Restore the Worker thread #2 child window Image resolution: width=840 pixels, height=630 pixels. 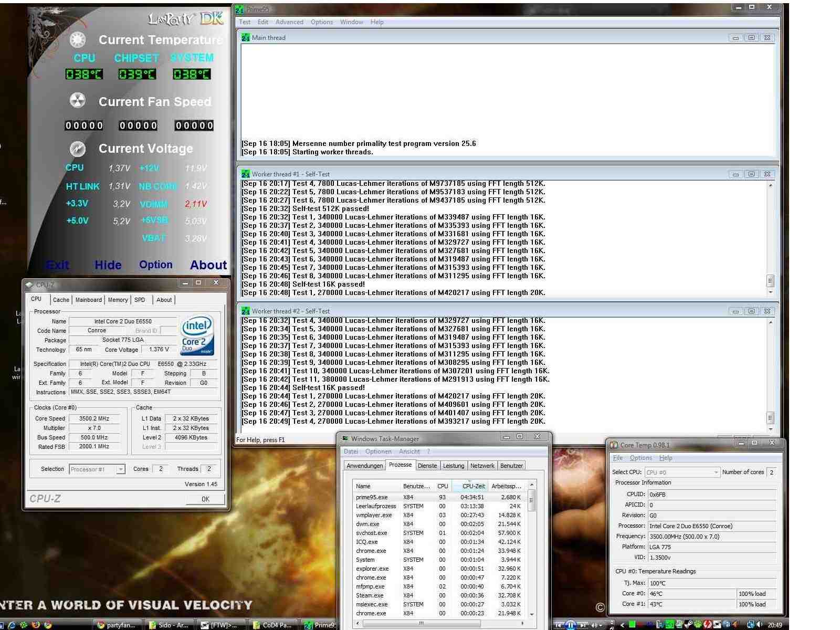tap(751, 311)
